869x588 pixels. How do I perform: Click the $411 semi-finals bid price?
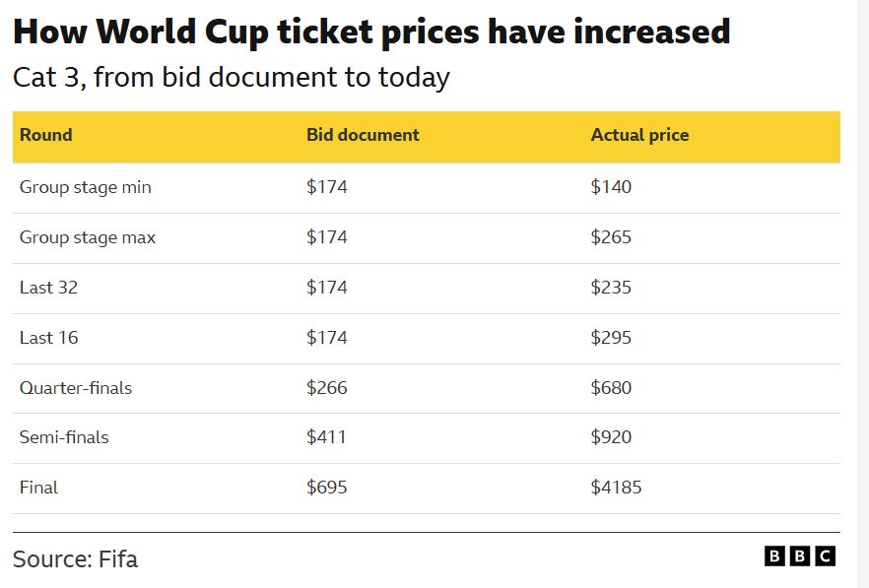pyautogui.click(x=326, y=437)
